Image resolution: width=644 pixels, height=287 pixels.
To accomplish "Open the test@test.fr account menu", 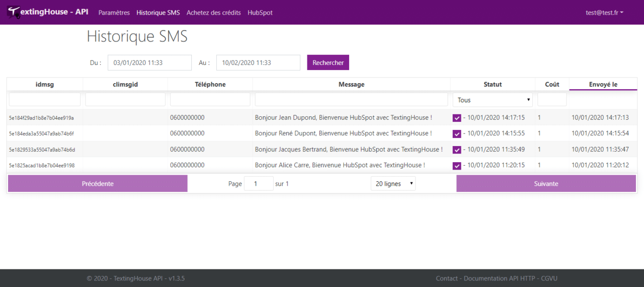I will coord(604,13).
